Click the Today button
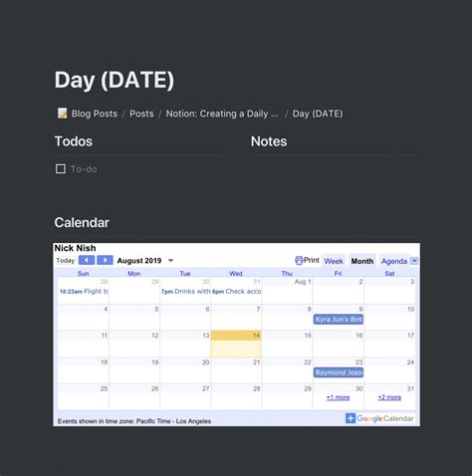Viewport: 472px width, 476px height. click(66, 261)
